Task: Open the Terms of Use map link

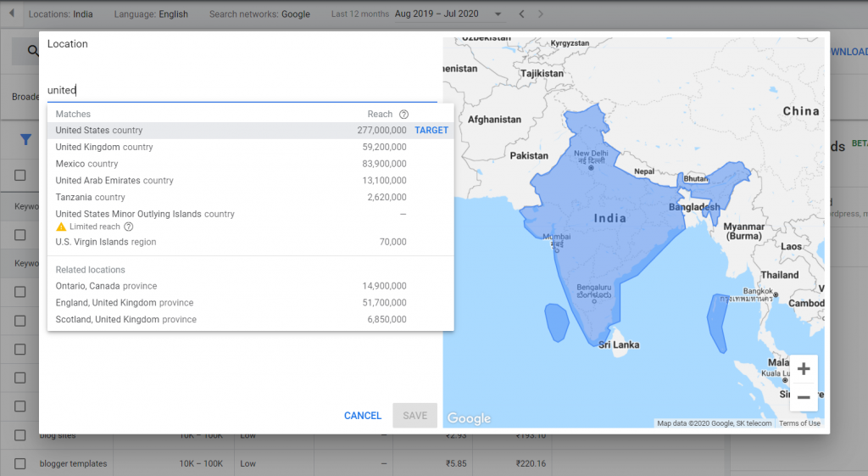Action: click(799, 423)
